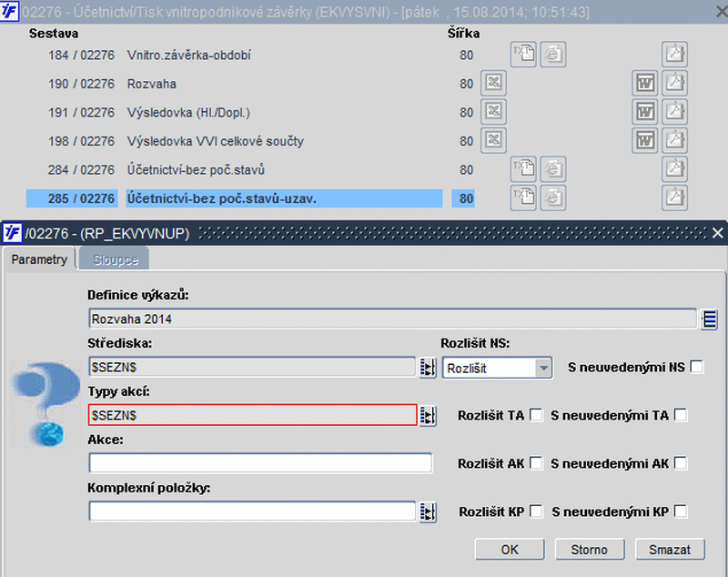Confirm with the OK button
Viewport: 728px width, 577px height.
click(x=510, y=550)
